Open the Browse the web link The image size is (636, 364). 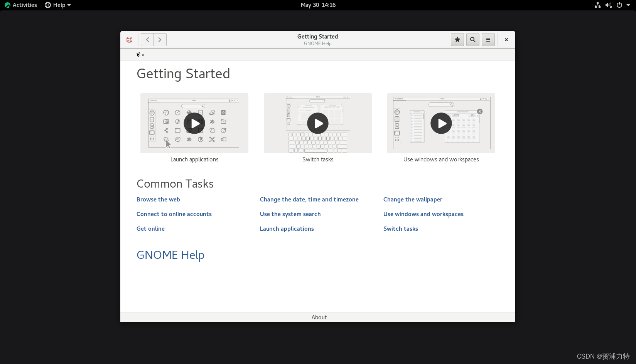click(158, 200)
